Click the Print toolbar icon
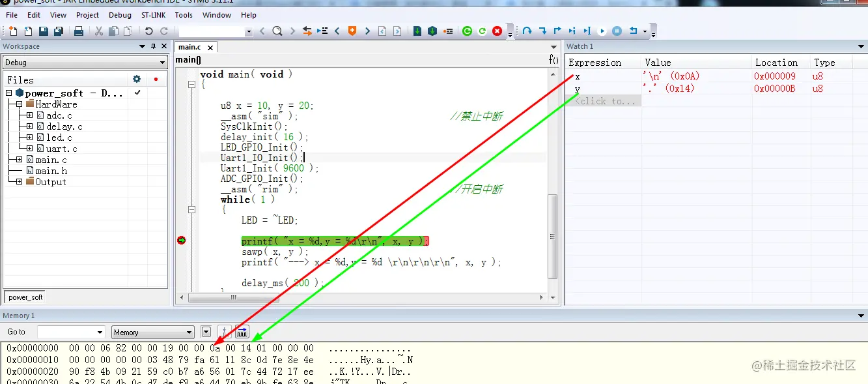The image size is (868, 384). pos(78,31)
